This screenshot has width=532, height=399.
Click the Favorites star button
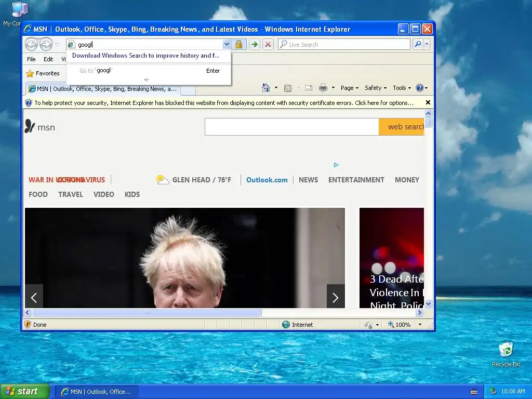click(43, 73)
